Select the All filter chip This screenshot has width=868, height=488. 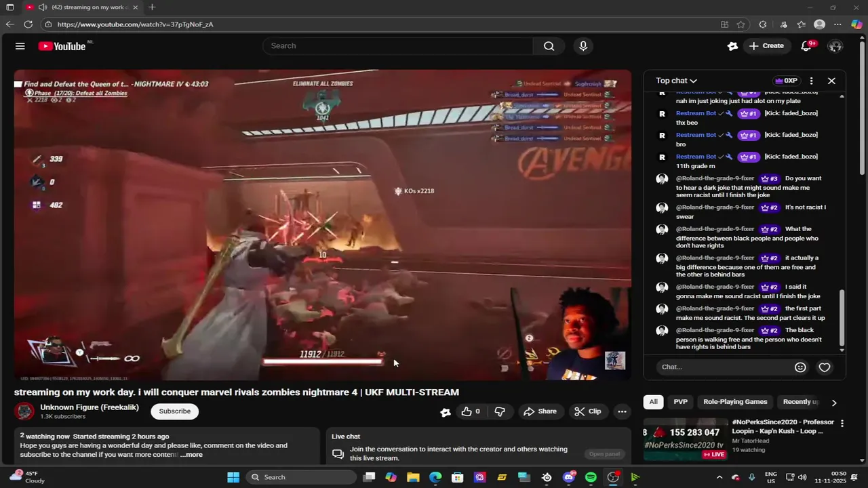coord(653,402)
